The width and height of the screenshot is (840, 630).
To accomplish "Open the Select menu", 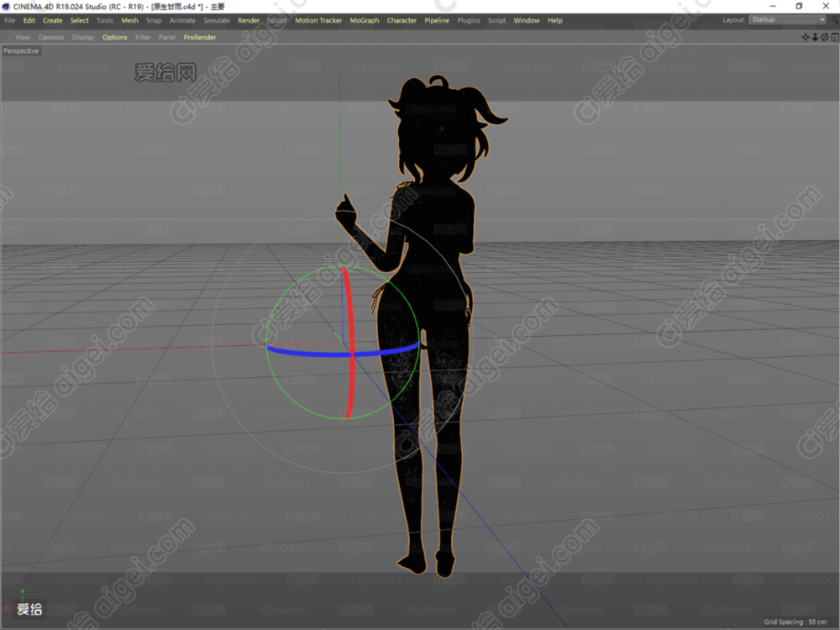I will point(79,20).
